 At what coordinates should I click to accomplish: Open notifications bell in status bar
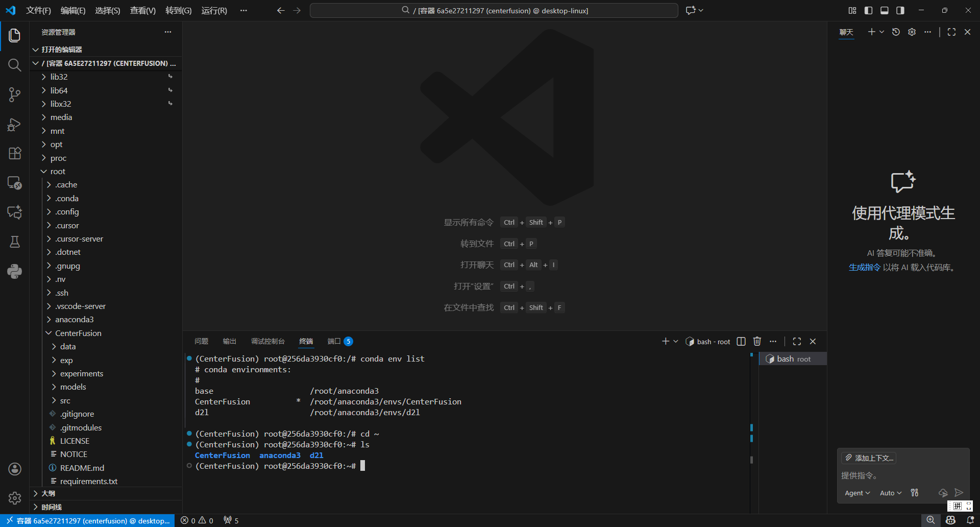(970, 520)
